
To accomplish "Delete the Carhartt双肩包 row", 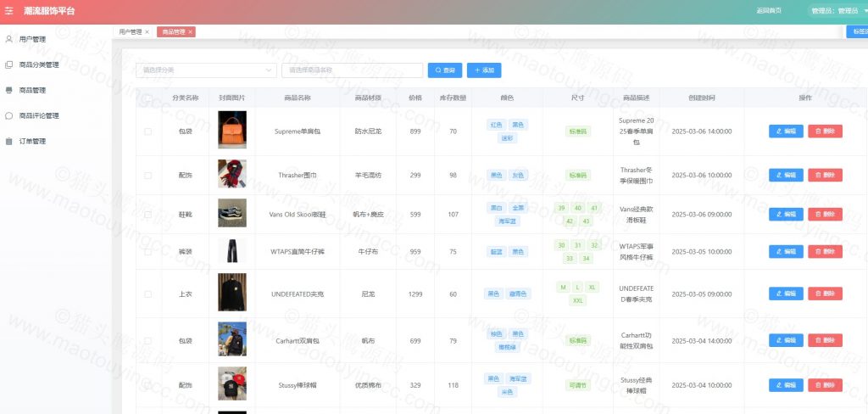I will coord(826,340).
